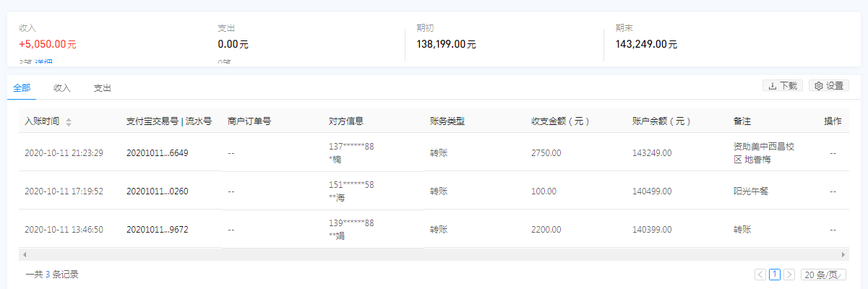This screenshot has height=289, width=868.
Task: Open 设置 settings with gear icon
Action: click(828, 86)
